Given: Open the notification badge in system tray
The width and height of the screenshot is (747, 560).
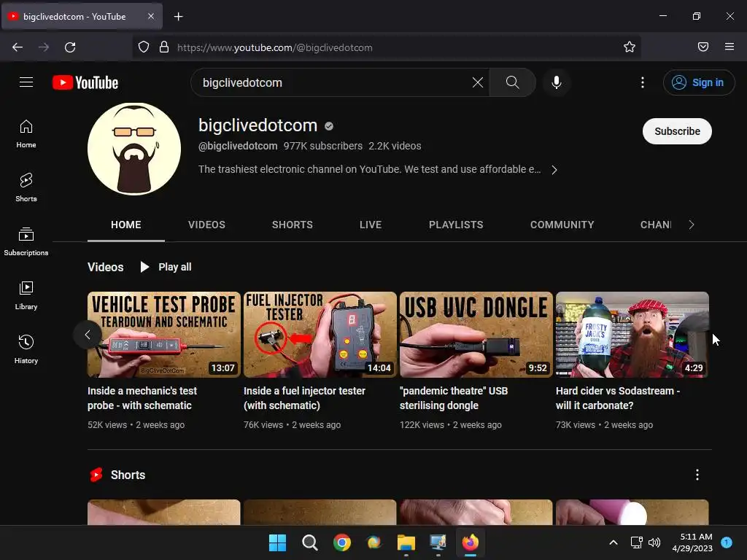Looking at the screenshot, I should point(727,542).
